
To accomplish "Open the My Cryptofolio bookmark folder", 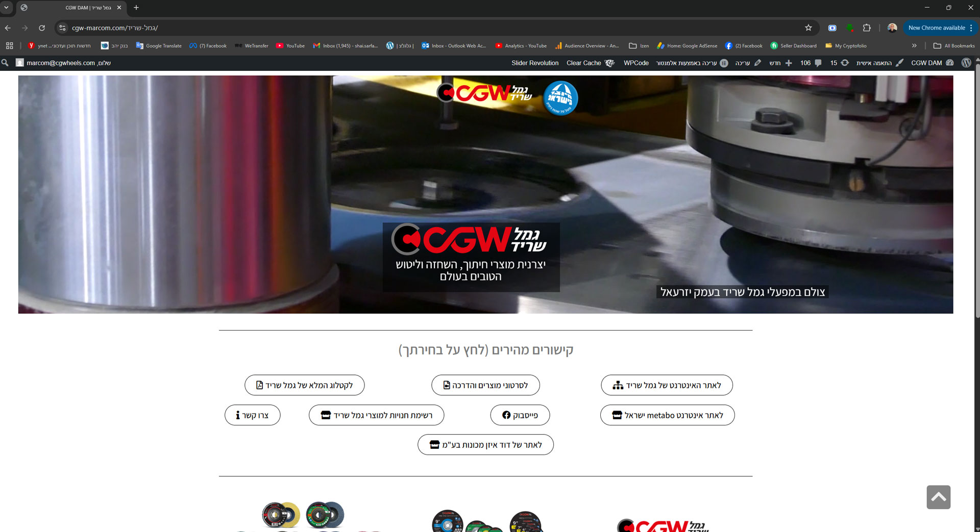I will pos(846,45).
